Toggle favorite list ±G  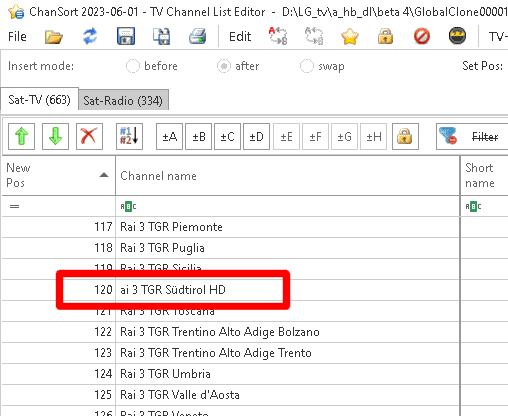344,137
